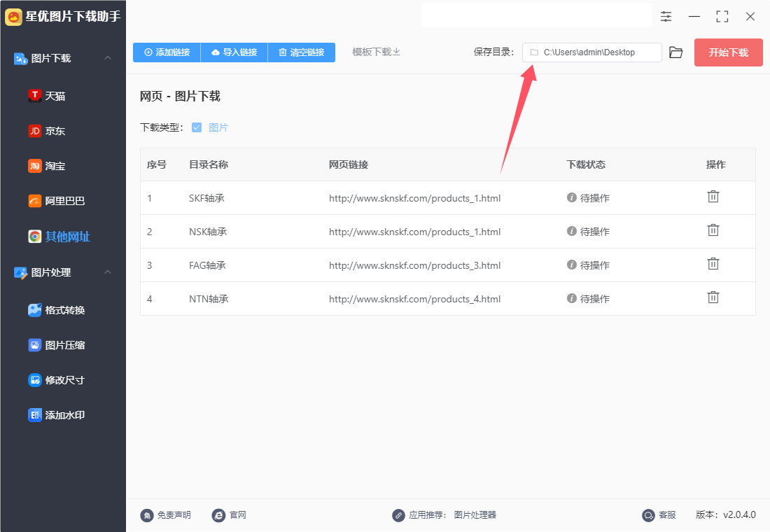
Task: Maximize the application window
Action: (722, 17)
